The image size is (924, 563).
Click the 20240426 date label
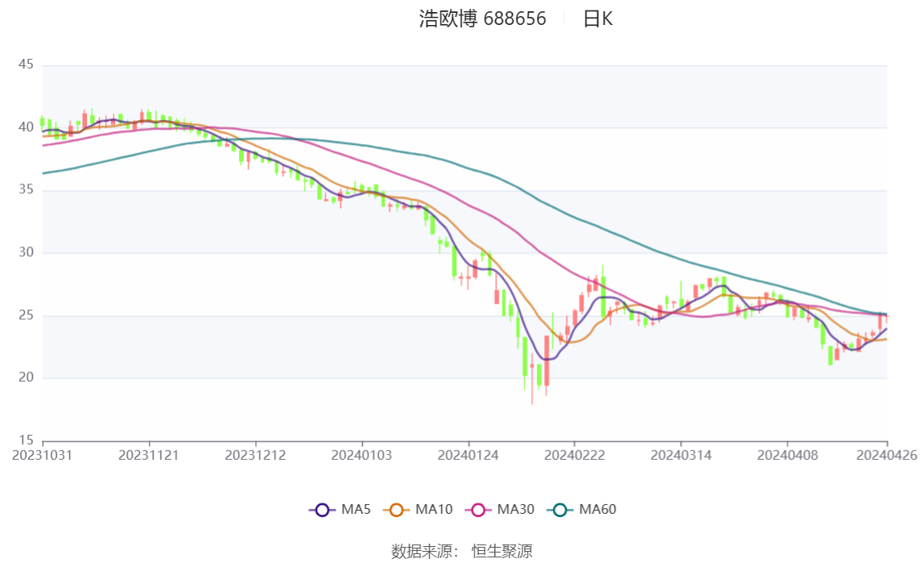click(886, 456)
